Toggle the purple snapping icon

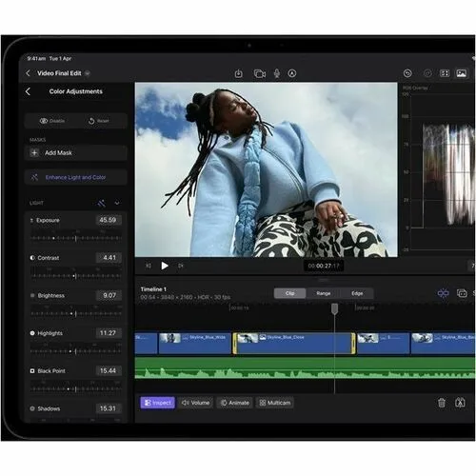pyautogui.click(x=443, y=293)
